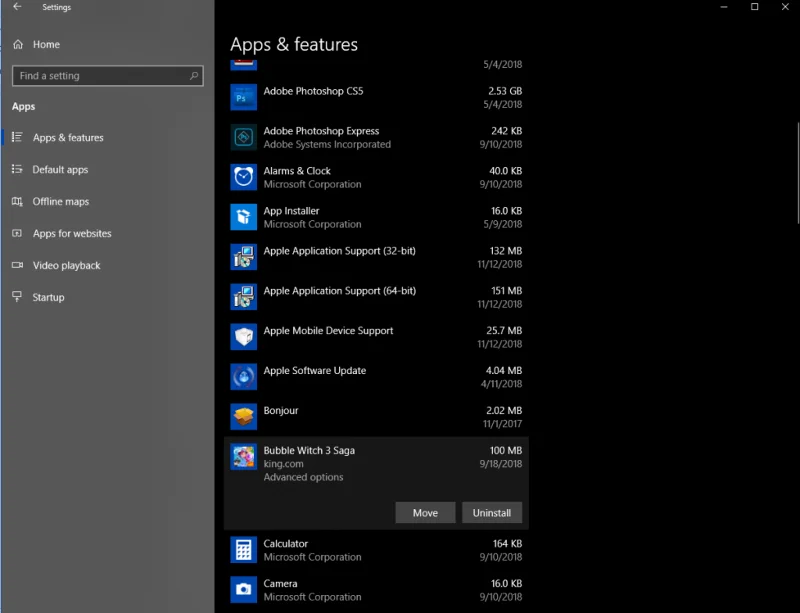
Task: Click the Find a setting search box
Action: point(107,76)
